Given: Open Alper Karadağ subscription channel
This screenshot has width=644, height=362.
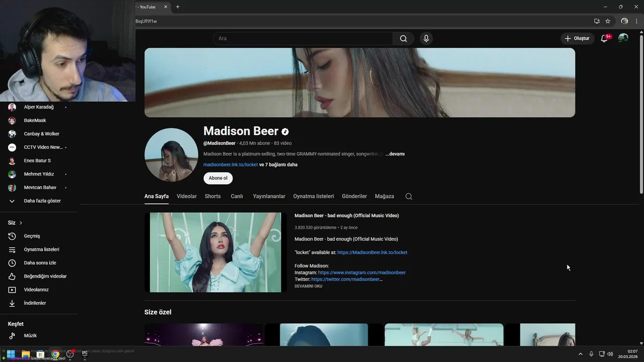Looking at the screenshot, I should [x=39, y=107].
